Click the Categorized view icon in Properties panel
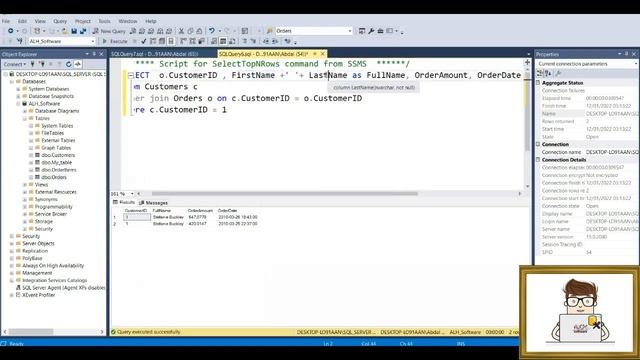This screenshot has height=360, width=640. (540, 73)
